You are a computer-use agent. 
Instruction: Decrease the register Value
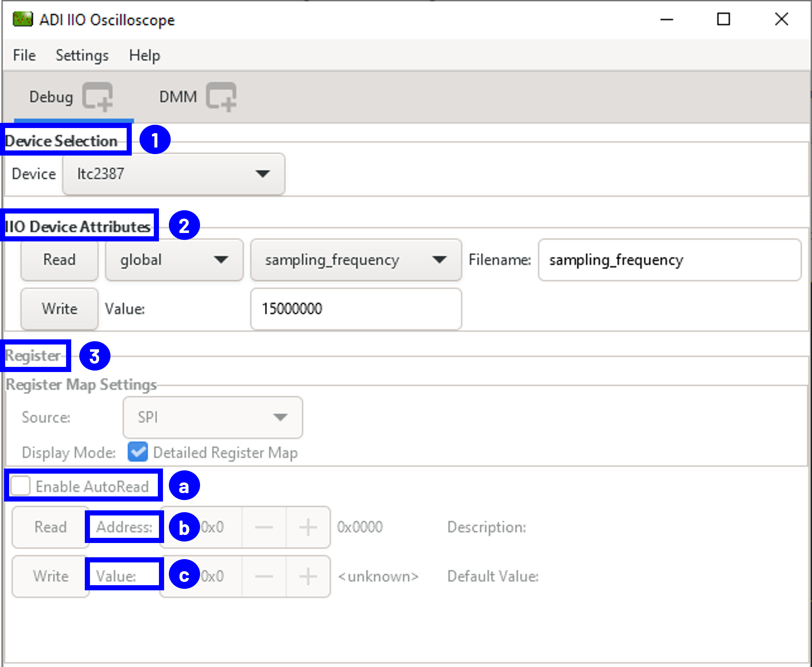tap(264, 576)
